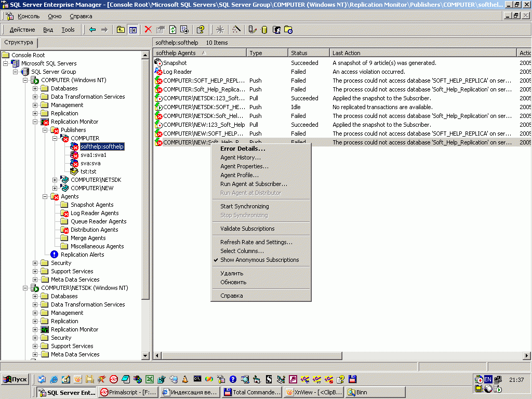Click the tree pane scroll down arrow
The width and height of the screenshot is (532, 399).
coord(145,356)
